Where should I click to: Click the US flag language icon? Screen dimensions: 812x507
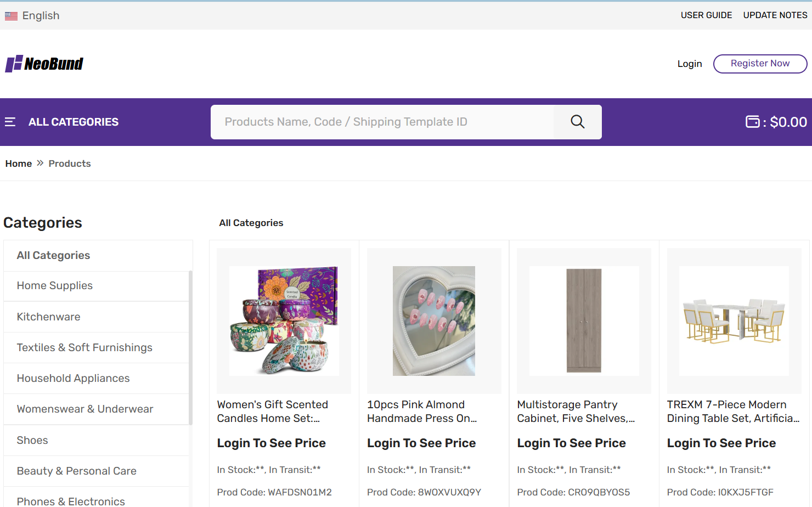[11, 16]
